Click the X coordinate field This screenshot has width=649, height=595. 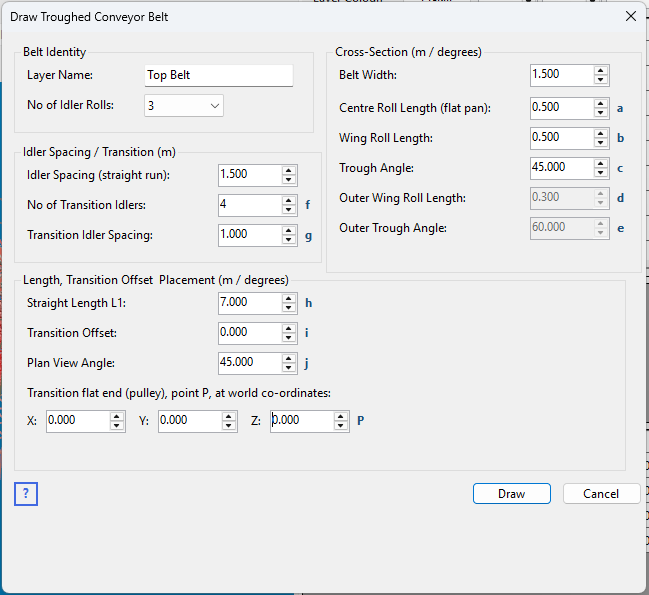(x=78, y=421)
